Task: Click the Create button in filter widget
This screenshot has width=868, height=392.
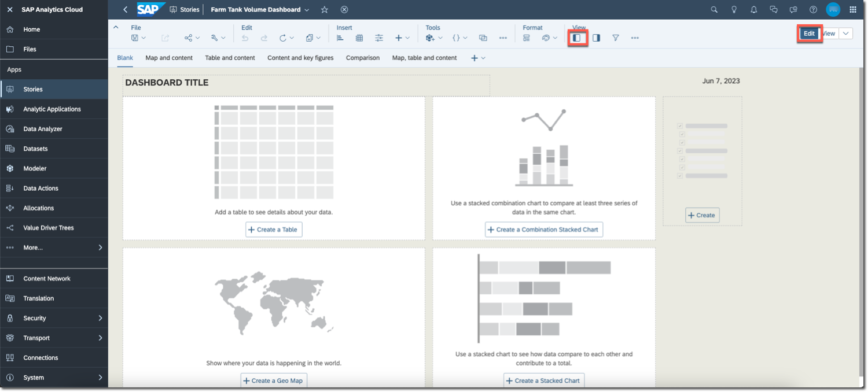Action: coord(703,215)
